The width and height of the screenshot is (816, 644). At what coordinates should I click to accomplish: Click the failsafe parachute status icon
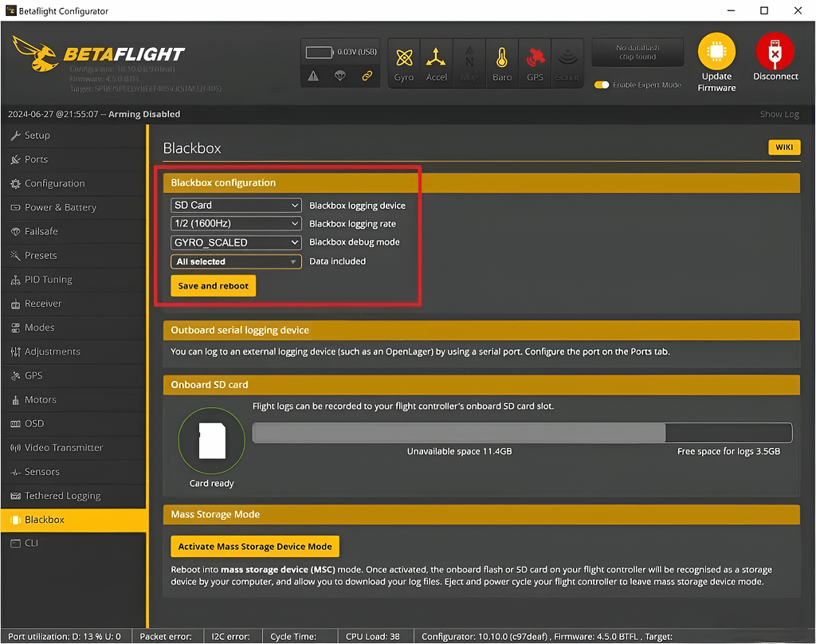tap(340, 76)
